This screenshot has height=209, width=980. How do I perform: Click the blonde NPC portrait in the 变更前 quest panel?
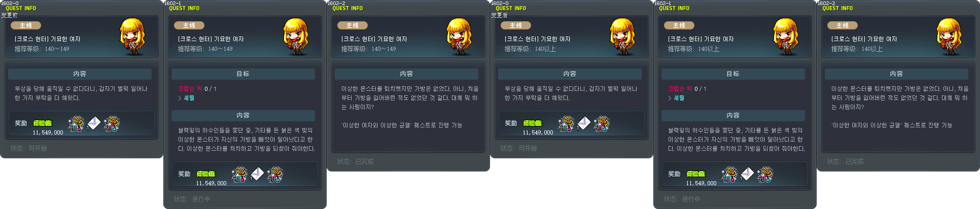132,37
